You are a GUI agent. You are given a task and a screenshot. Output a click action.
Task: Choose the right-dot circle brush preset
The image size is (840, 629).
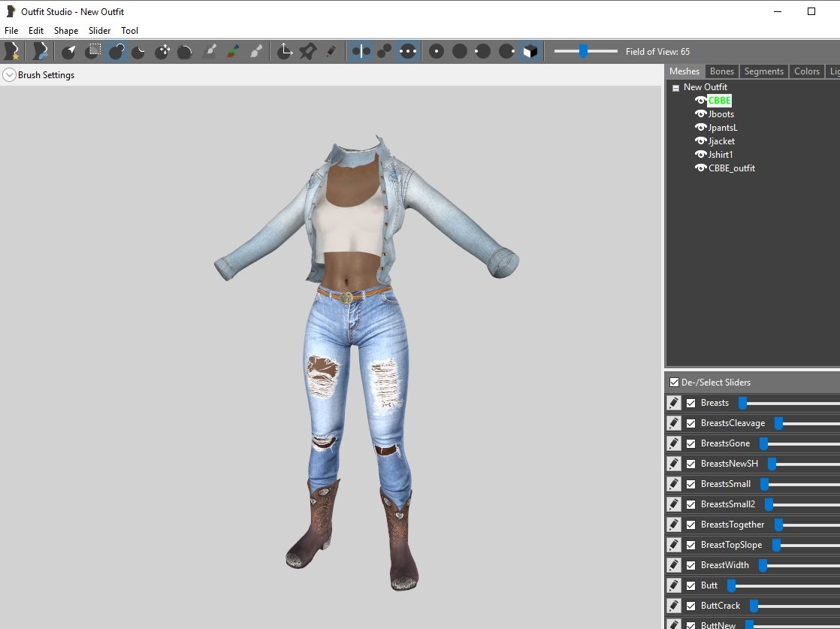tap(506, 51)
